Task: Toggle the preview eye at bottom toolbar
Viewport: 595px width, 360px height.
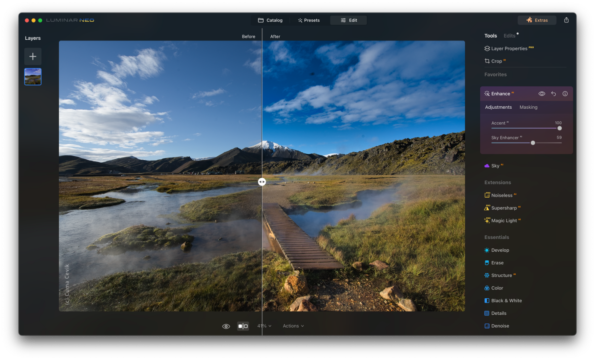Action: click(226, 326)
